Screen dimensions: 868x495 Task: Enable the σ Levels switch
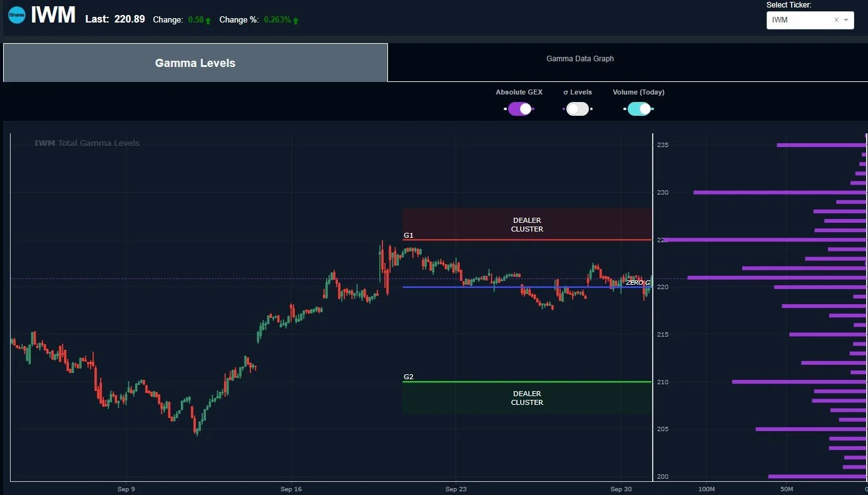click(x=578, y=109)
